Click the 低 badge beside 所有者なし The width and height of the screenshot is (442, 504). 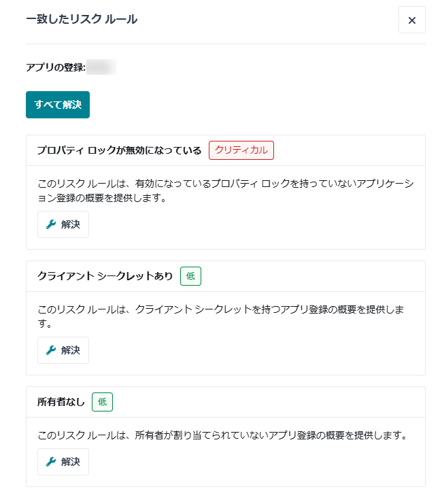102,402
